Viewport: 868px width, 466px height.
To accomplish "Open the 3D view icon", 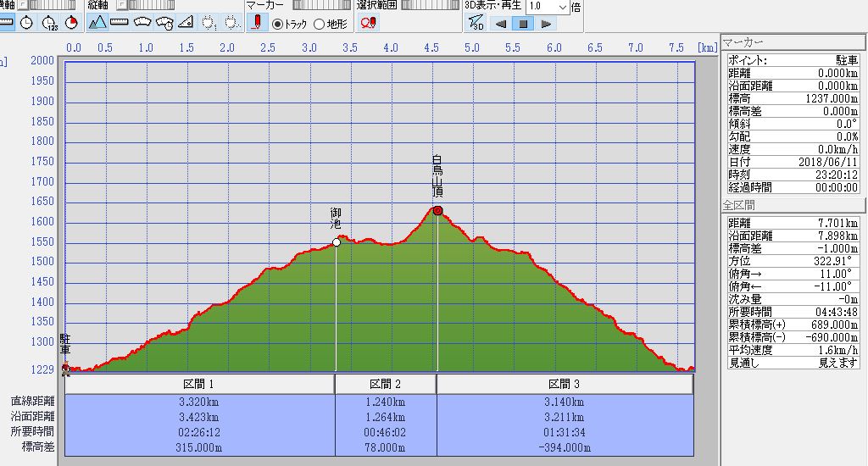I will click(476, 23).
